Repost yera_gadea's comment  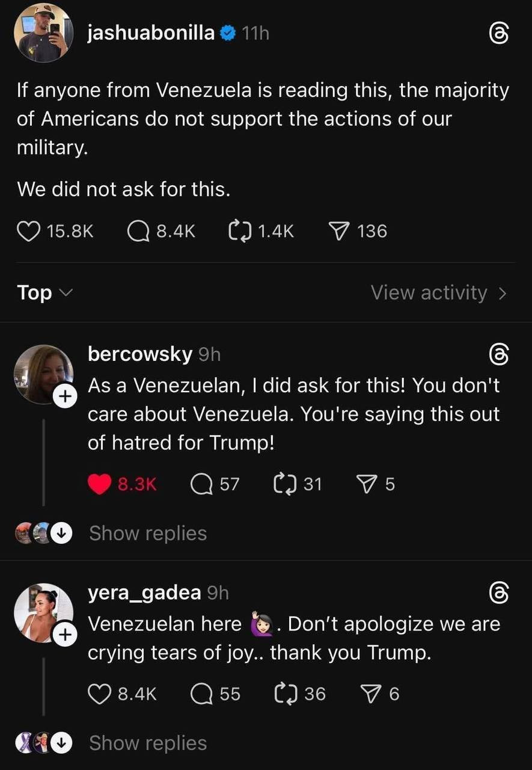[x=283, y=694]
